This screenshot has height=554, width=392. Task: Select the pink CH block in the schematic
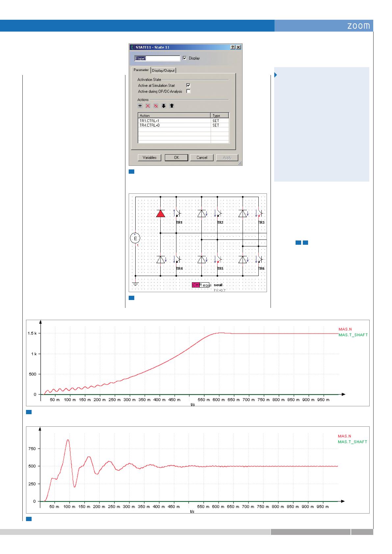pos(196,285)
